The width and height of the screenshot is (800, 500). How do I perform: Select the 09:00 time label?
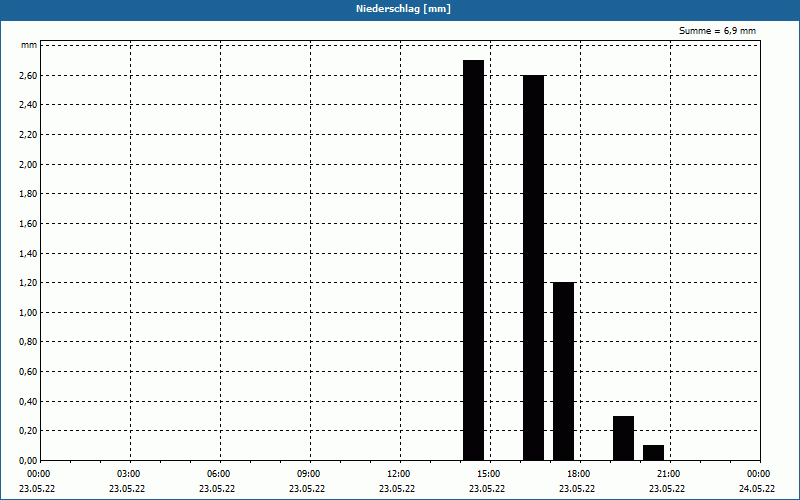click(308, 474)
